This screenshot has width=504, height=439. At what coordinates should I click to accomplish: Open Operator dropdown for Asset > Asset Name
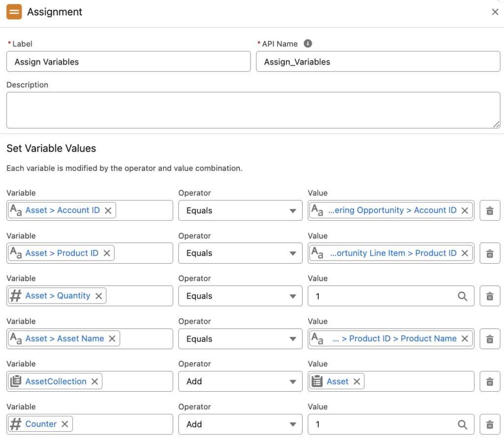pyautogui.click(x=240, y=339)
